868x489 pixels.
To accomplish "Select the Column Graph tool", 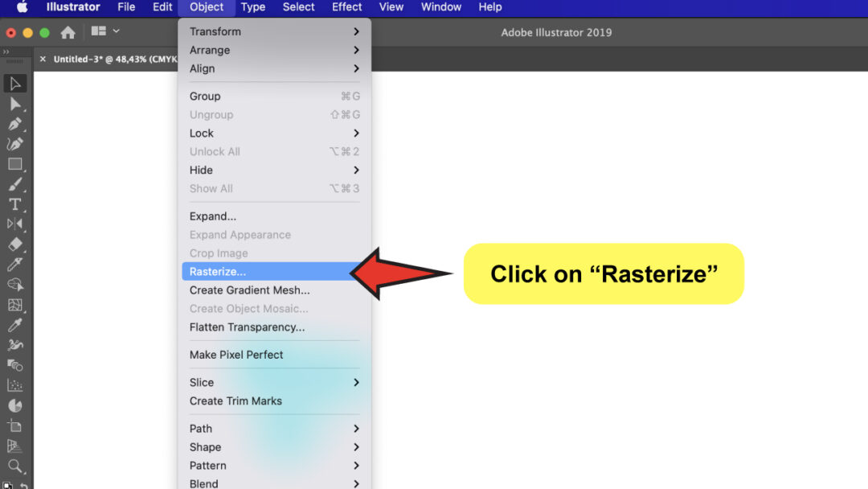I will [14, 384].
